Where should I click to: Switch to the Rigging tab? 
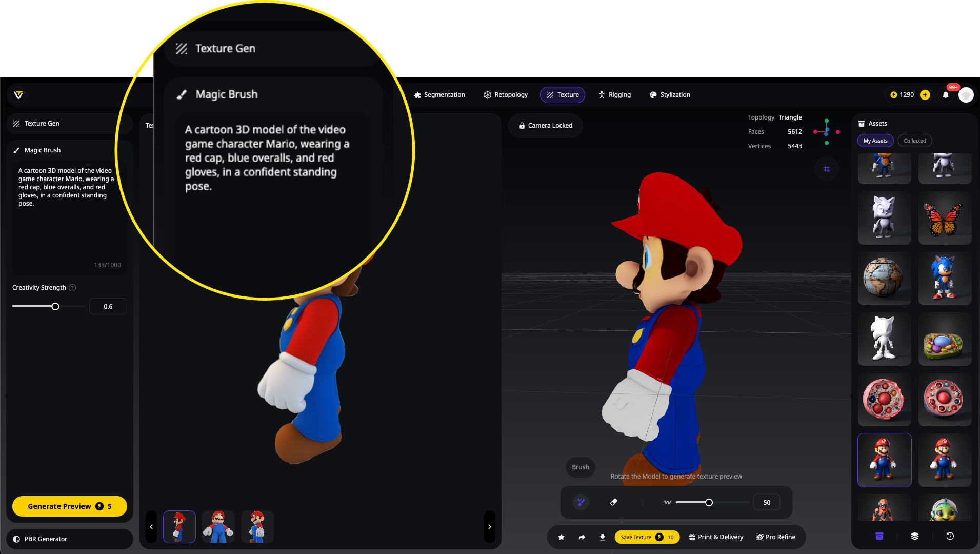click(614, 95)
